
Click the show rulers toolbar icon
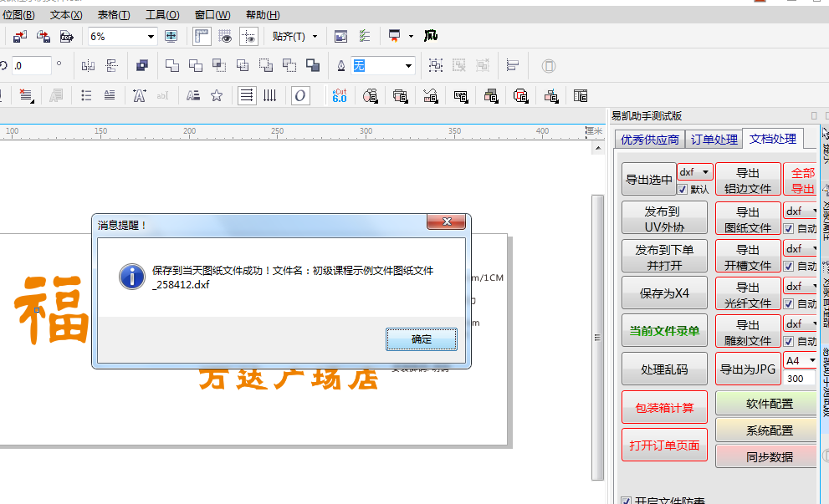coord(202,36)
